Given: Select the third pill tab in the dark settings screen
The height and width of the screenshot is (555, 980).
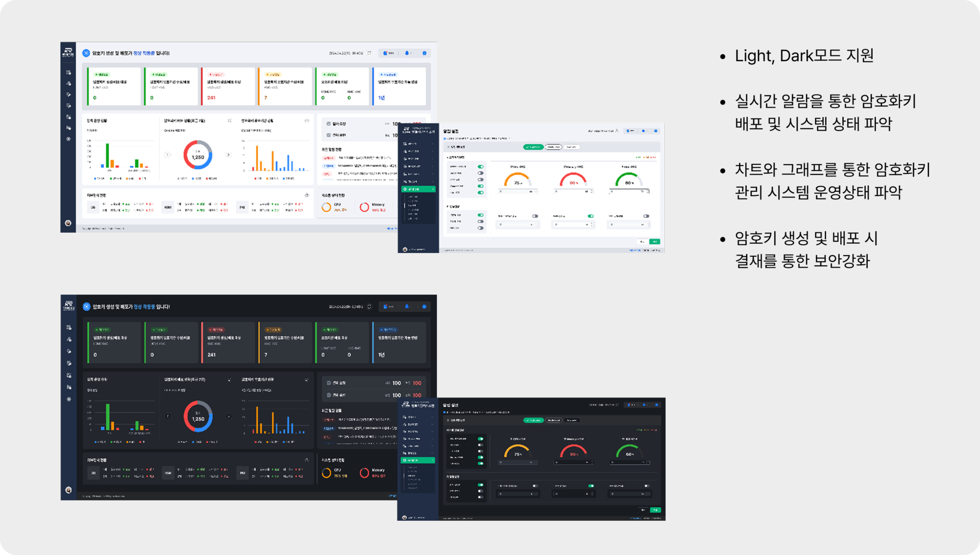Looking at the screenshot, I should click(572, 420).
